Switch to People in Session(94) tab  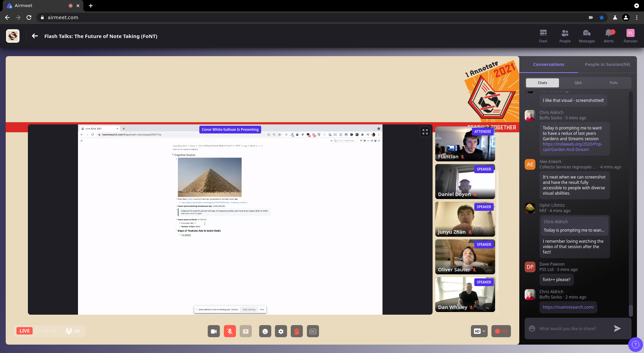pos(607,65)
